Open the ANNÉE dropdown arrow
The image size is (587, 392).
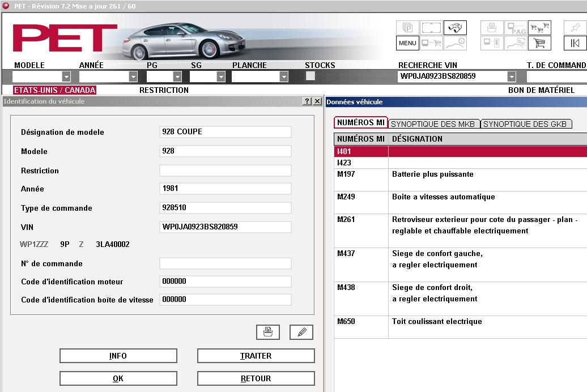point(133,76)
